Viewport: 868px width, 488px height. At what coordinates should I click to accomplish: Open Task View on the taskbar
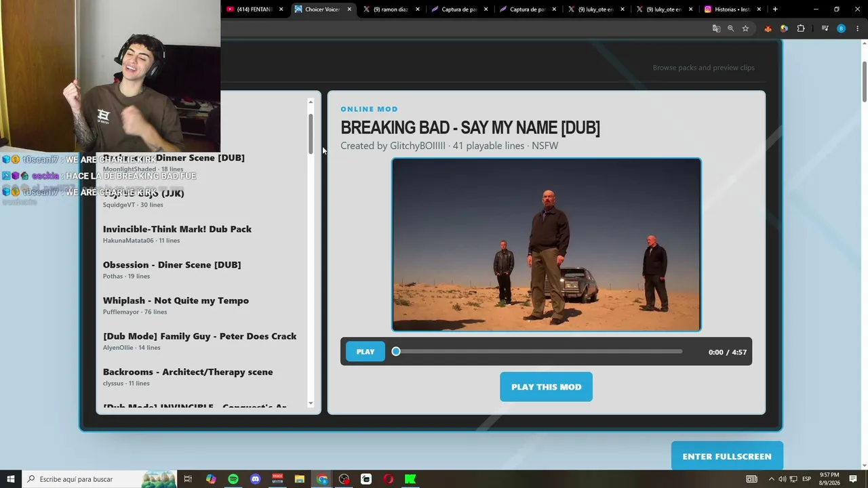189,479
